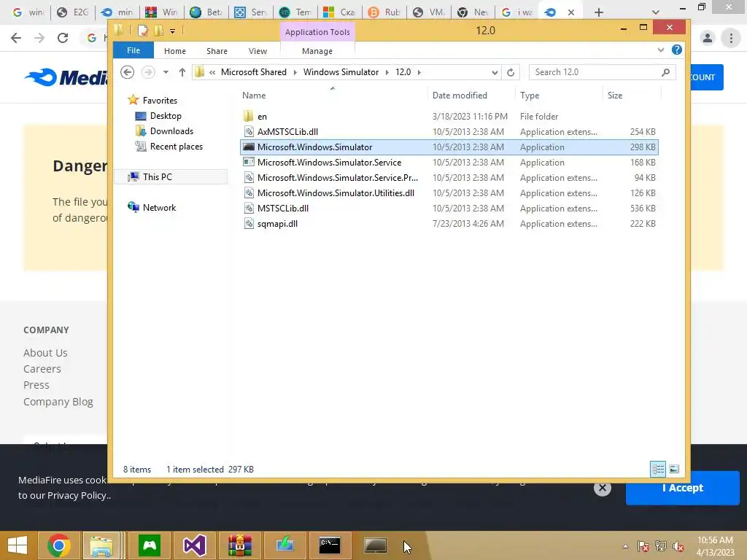This screenshot has height=560, width=747.
Task: Open File Explorer taskbar icon
Action: [101, 545]
